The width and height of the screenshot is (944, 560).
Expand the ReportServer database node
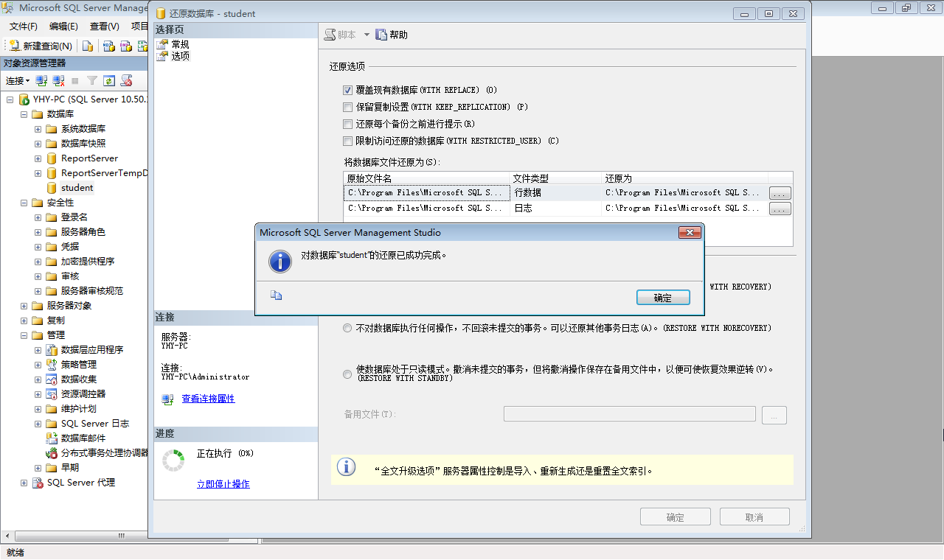coord(38,158)
